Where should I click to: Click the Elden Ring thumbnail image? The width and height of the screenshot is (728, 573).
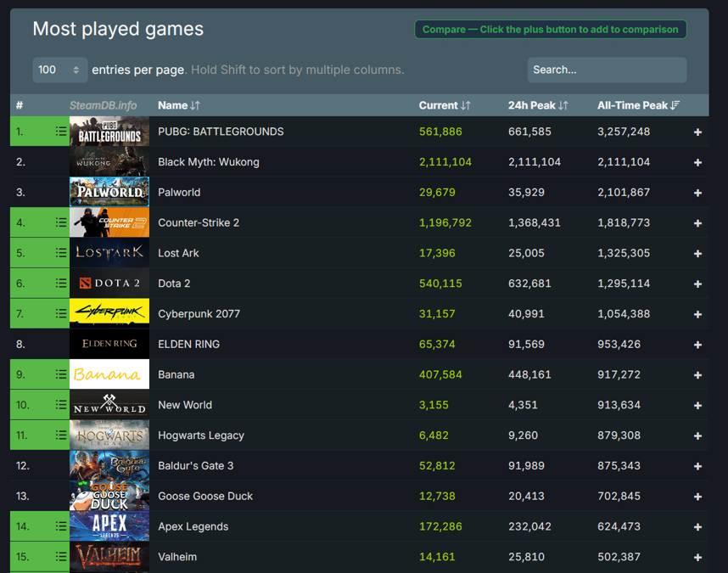coord(109,344)
